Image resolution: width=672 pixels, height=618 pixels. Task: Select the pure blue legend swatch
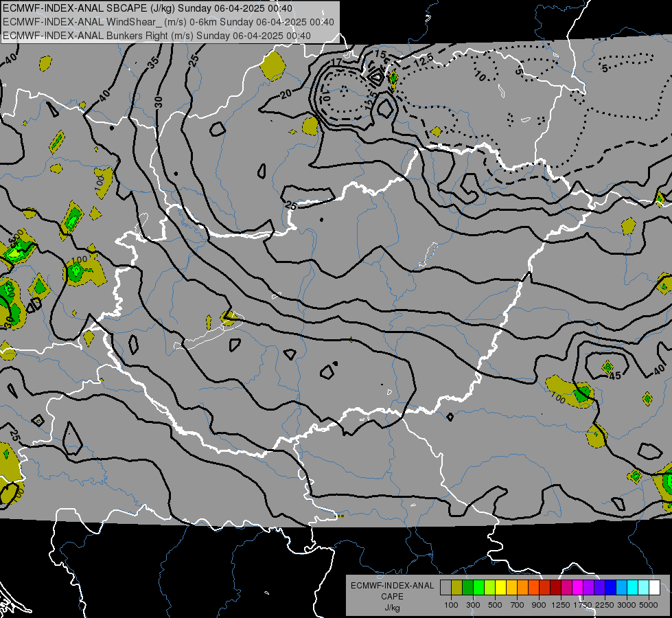pyautogui.click(x=611, y=588)
